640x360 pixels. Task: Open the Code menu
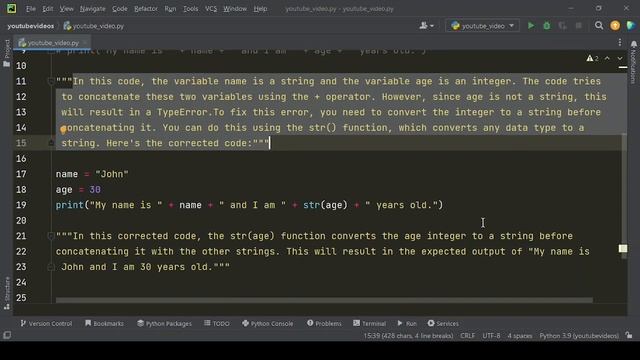tap(120, 9)
